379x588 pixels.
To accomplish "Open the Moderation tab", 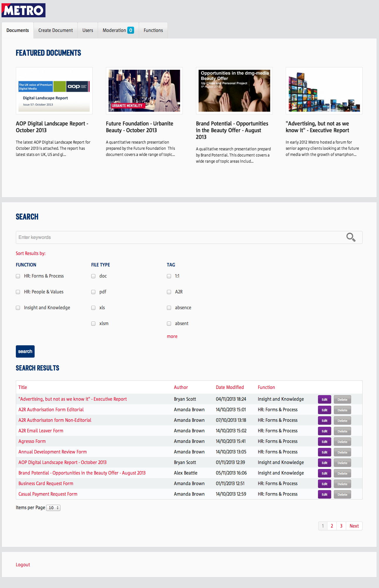I will tap(118, 30).
